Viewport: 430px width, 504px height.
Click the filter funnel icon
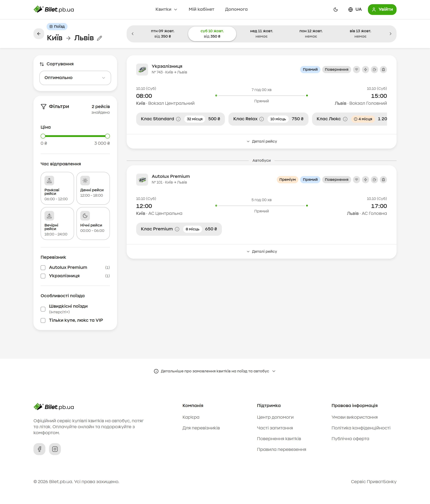44,107
